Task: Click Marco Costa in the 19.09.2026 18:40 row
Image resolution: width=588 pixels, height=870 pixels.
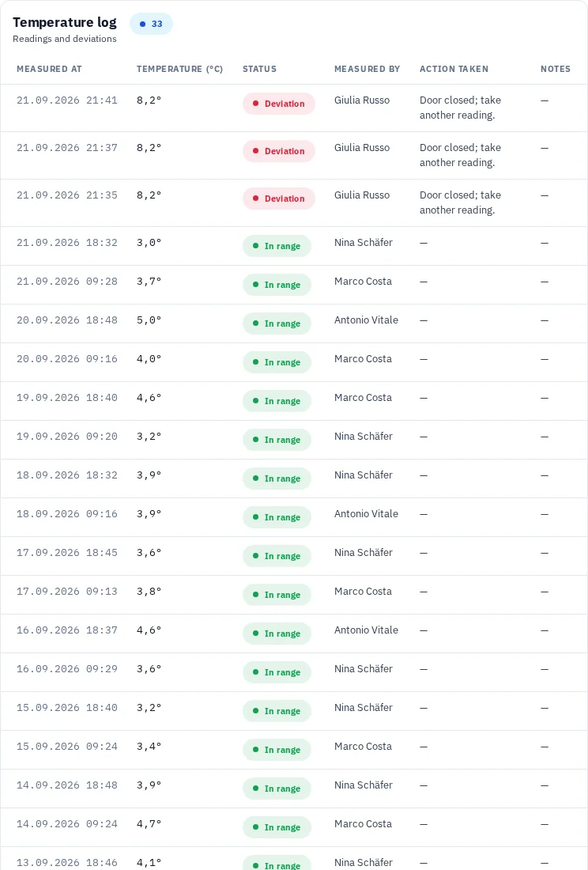Action: coord(363,398)
